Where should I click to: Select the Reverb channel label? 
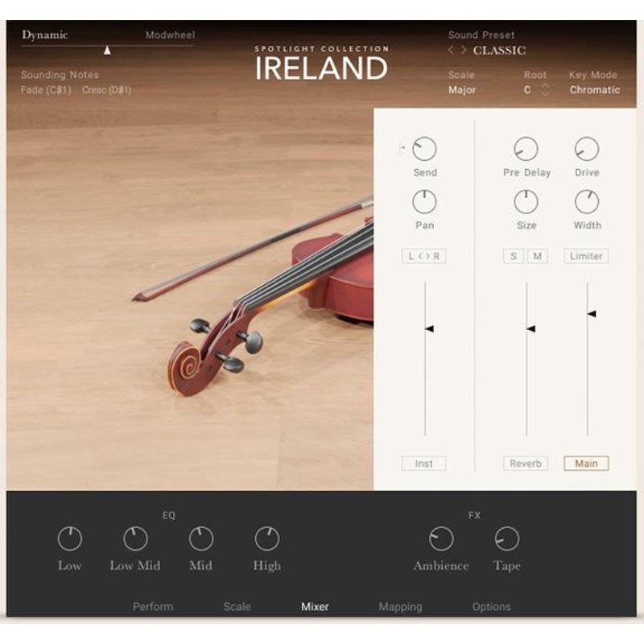point(525,463)
